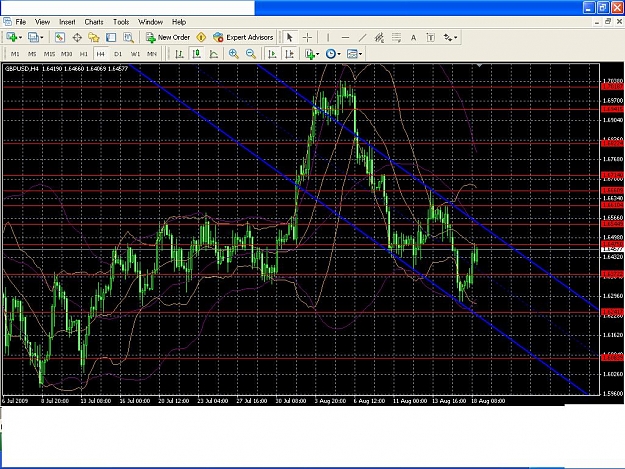The width and height of the screenshot is (625, 469).
Task: Select the arrow cursor tool
Action: 290,37
